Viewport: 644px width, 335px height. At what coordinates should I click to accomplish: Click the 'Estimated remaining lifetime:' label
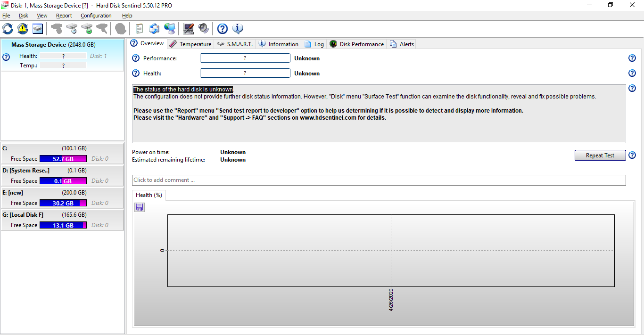169,160
